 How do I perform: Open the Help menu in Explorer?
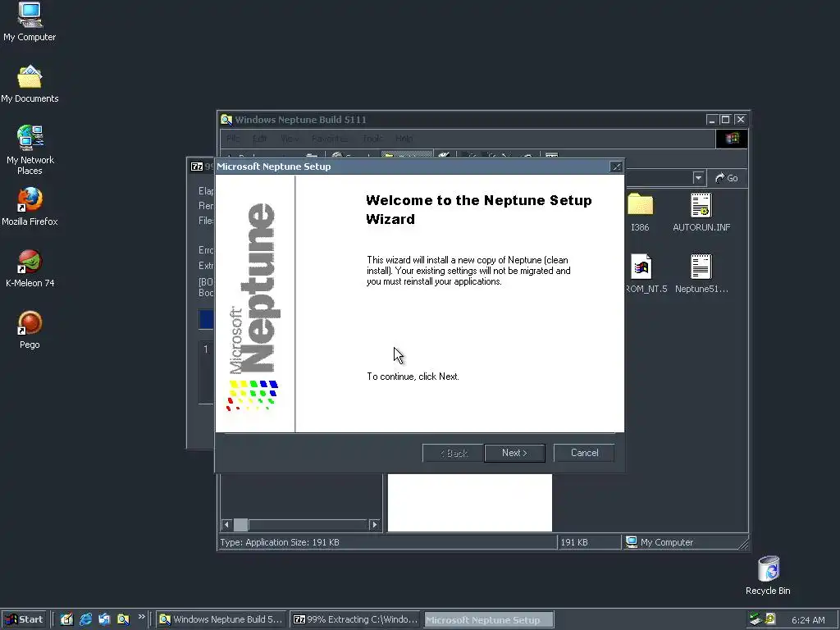coord(404,139)
